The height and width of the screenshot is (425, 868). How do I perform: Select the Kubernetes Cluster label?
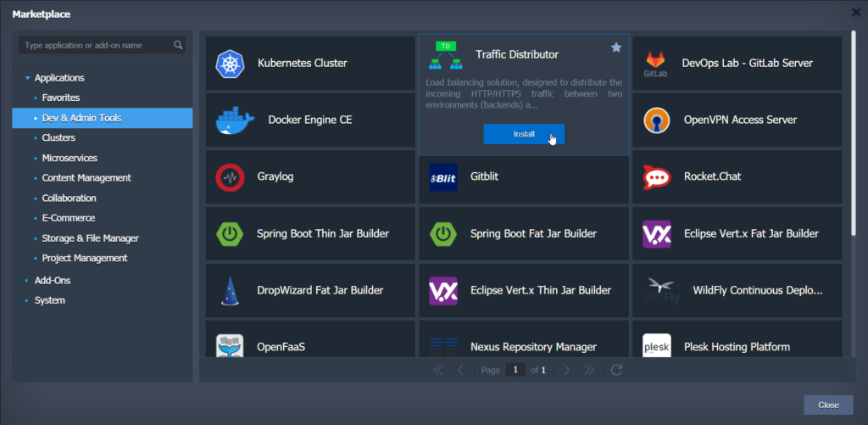[x=303, y=63]
